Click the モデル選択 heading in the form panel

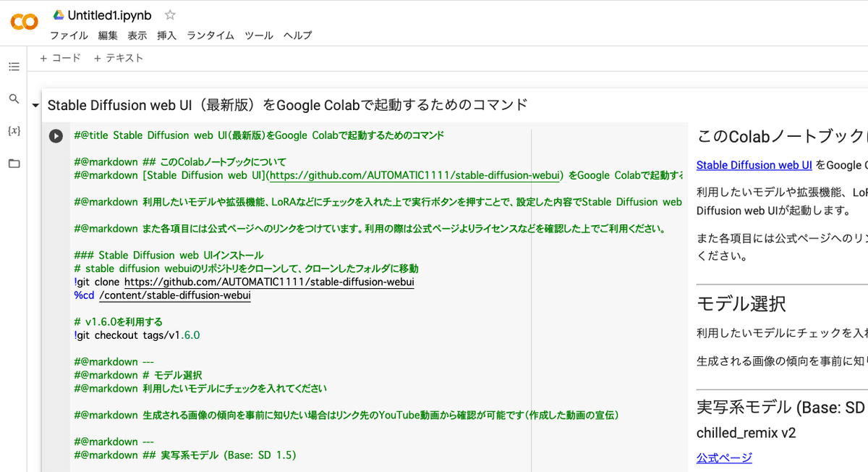741,303
